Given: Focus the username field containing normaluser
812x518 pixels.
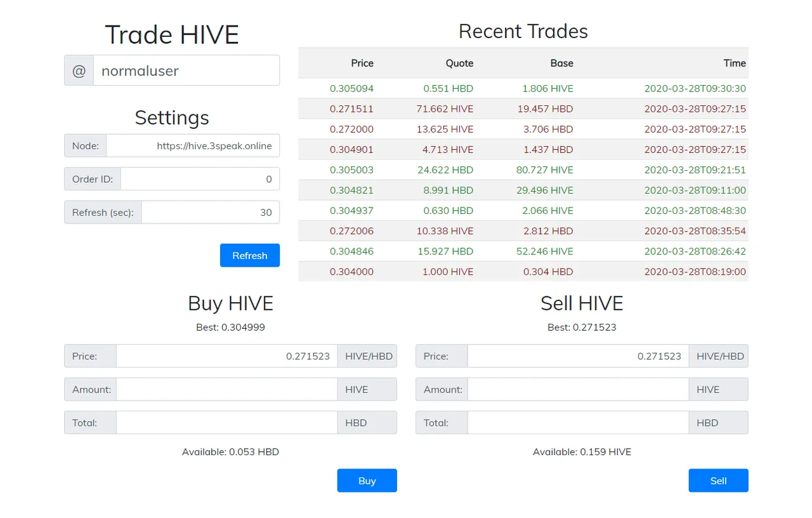Looking at the screenshot, I should tap(187, 70).
